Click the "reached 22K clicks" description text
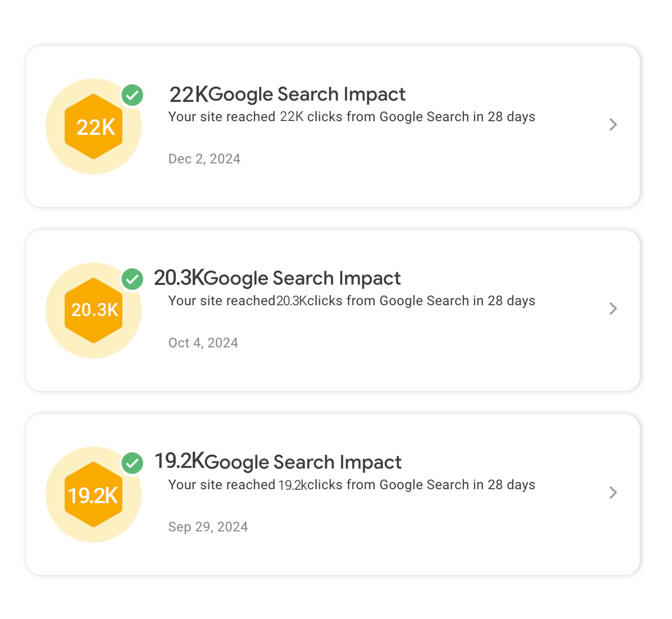 click(351, 117)
